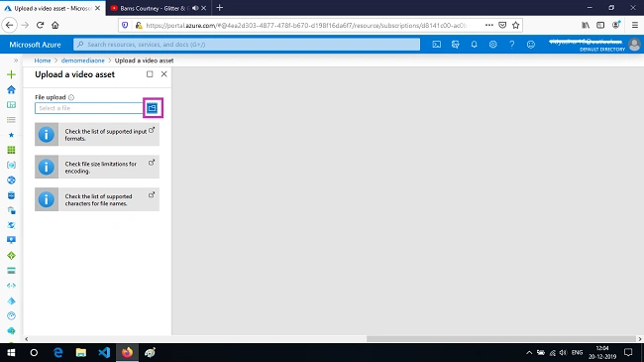644x362 pixels.
Task: Open a new browser tab
Action: click(x=220, y=8)
